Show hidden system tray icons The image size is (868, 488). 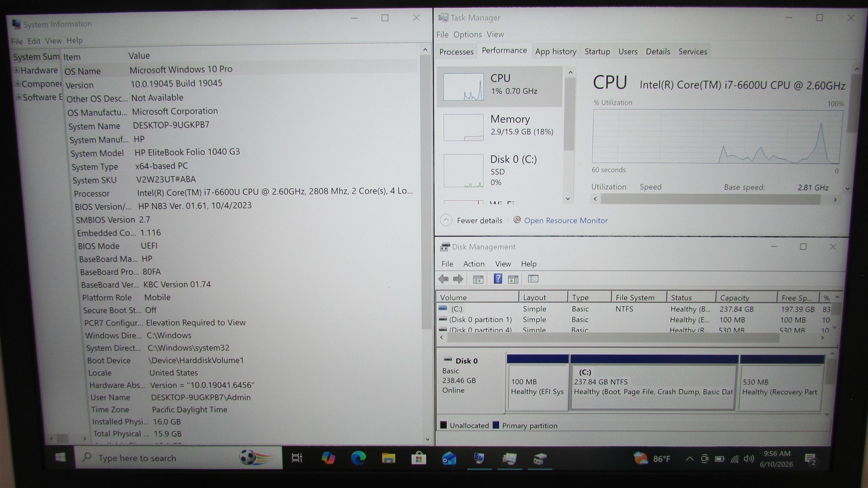click(690, 459)
